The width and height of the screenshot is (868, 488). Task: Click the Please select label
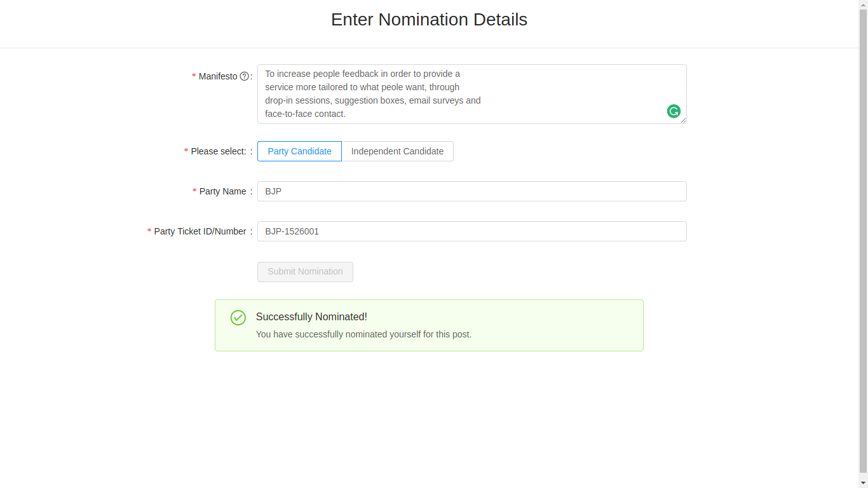[x=219, y=151]
